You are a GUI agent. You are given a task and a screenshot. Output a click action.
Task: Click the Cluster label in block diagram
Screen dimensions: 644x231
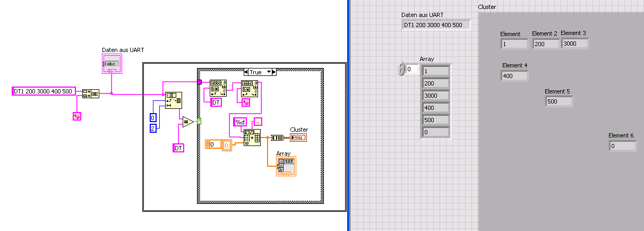[x=299, y=130]
